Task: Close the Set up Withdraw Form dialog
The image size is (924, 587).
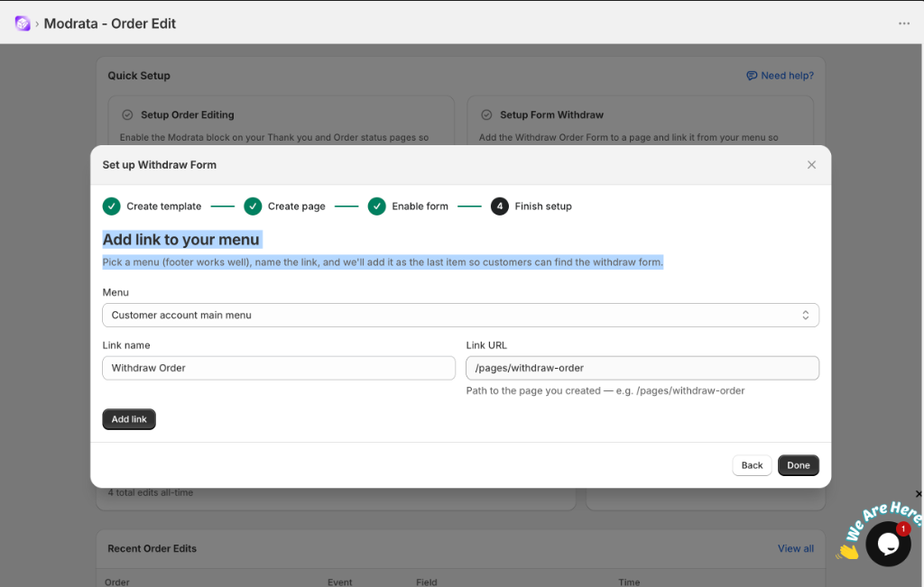Action: pyautogui.click(x=811, y=165)
